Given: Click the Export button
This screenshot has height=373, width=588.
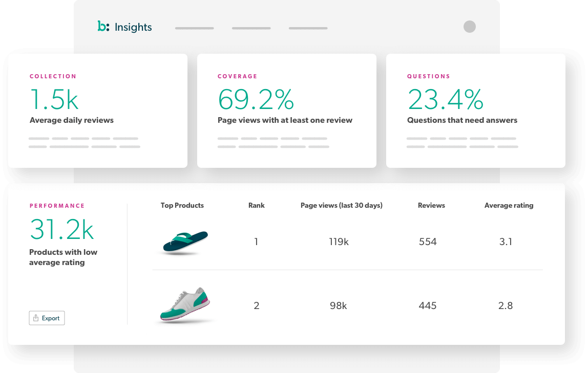Looking at the screenshot, I should pyautogui.click(x=47, y=318).
